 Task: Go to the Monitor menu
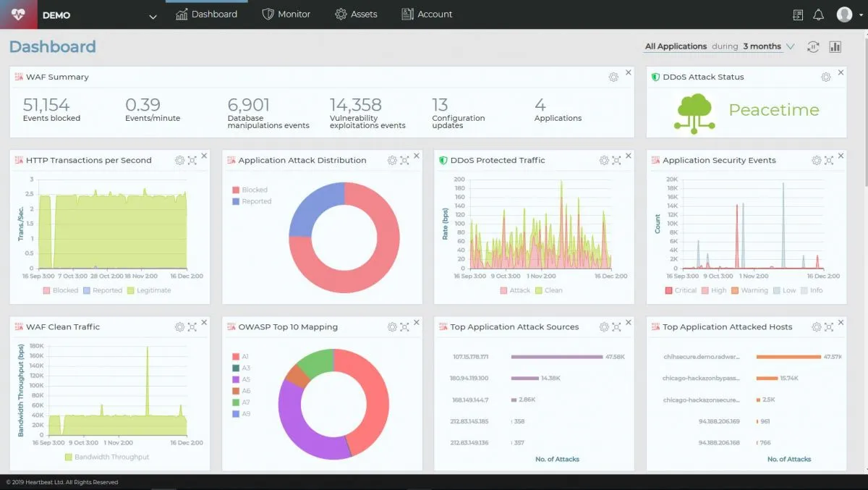[x=286, y=14]
